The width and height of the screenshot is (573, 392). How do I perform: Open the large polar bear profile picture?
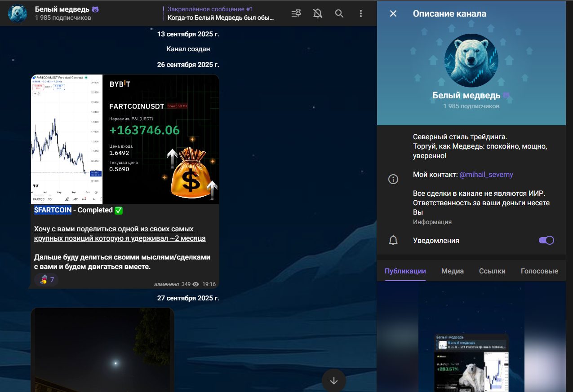(471, 60)
